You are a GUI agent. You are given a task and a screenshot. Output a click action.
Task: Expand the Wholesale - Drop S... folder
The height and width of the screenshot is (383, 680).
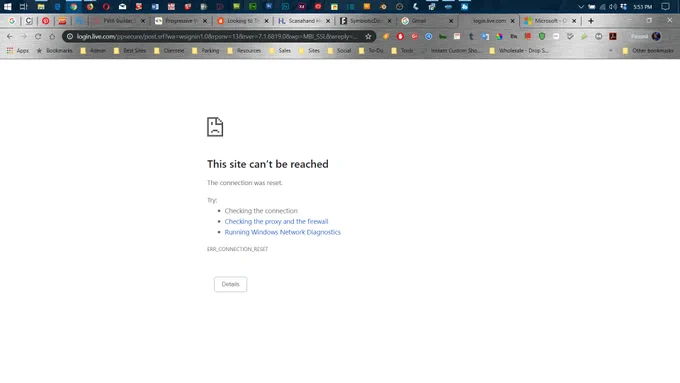click(519, 51)
